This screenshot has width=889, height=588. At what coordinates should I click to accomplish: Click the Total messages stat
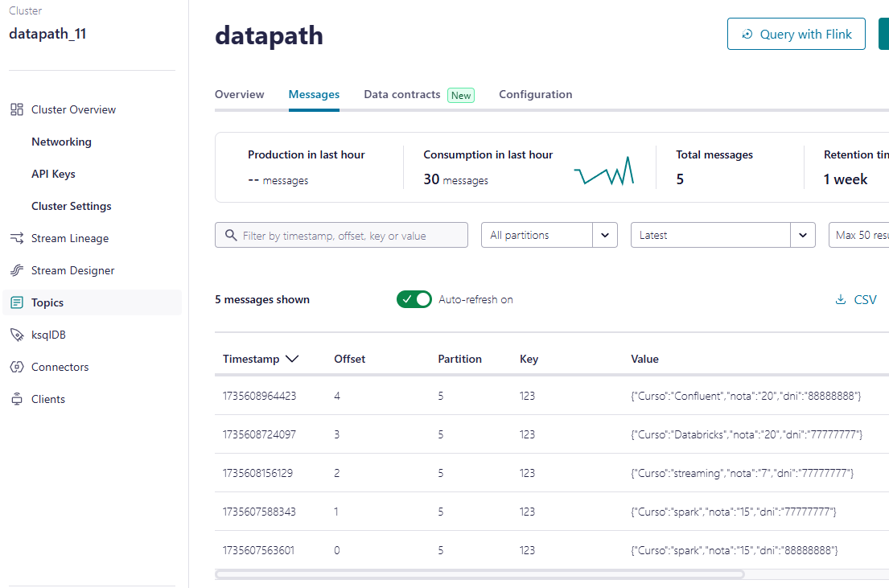click(714, 167)
